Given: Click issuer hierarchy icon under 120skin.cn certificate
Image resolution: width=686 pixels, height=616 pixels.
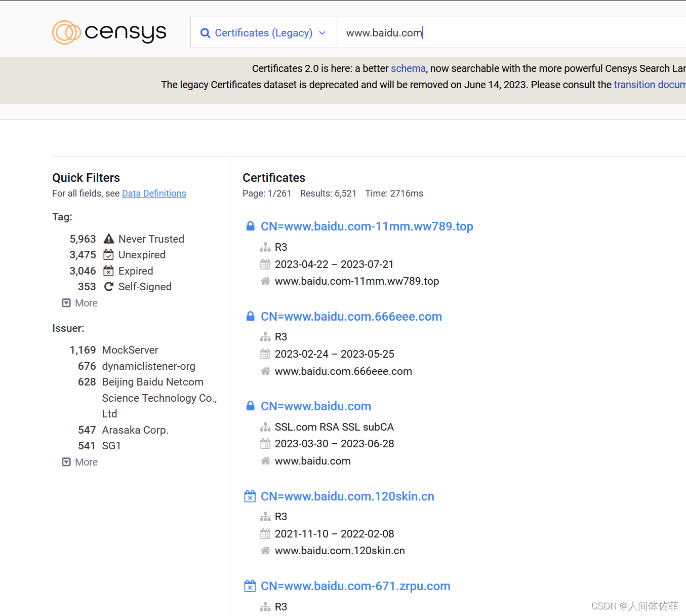Looking at the screenshot, I should pos(265,517).
